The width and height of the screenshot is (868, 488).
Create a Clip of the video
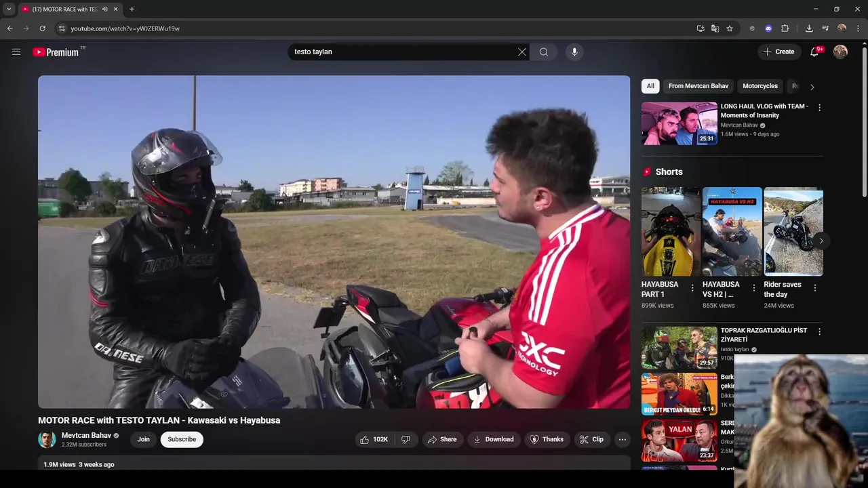click(591, 439)
